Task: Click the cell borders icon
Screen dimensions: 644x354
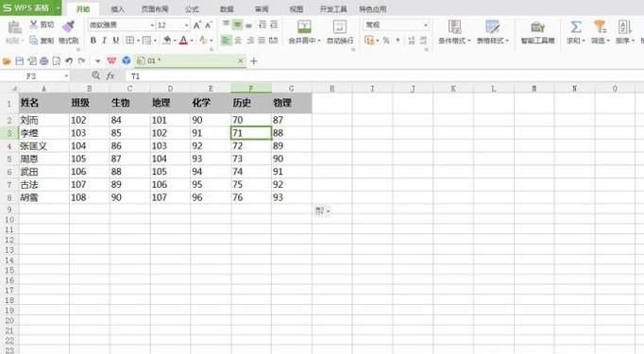Action: 129,41
